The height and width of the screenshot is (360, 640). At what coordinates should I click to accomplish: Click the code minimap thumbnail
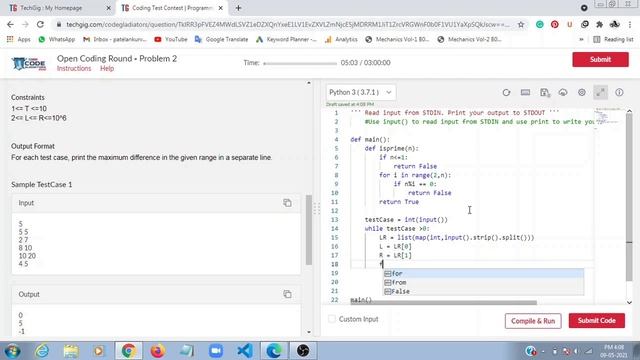coord(609,118)
